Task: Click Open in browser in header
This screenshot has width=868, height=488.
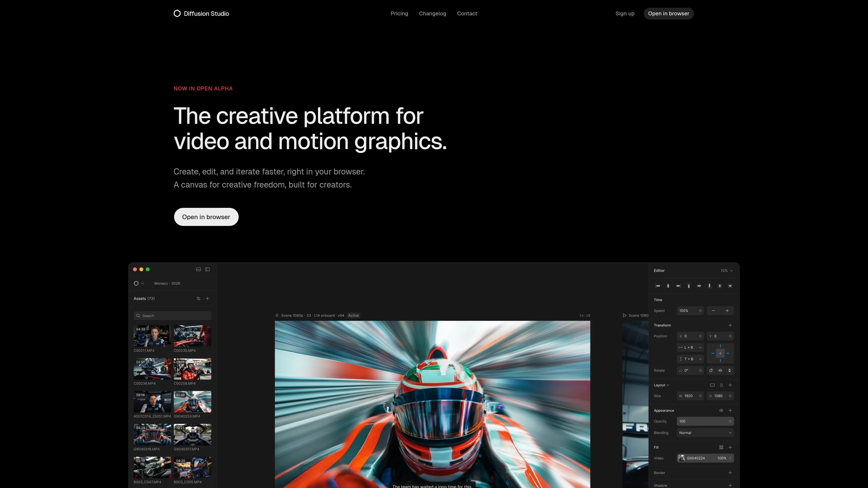Action: coord(669,14)
